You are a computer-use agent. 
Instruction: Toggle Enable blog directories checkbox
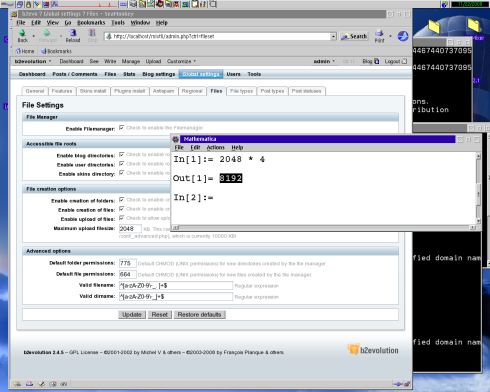click(x=122, y=155)
